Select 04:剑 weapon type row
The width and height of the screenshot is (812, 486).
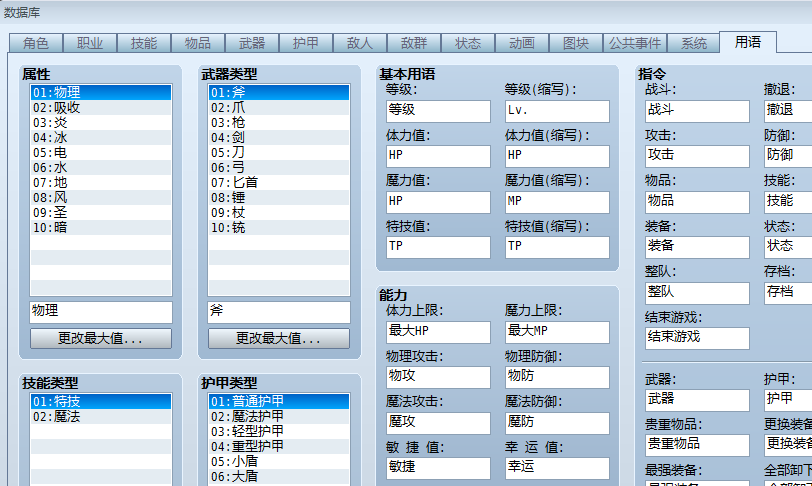(279, 138)
